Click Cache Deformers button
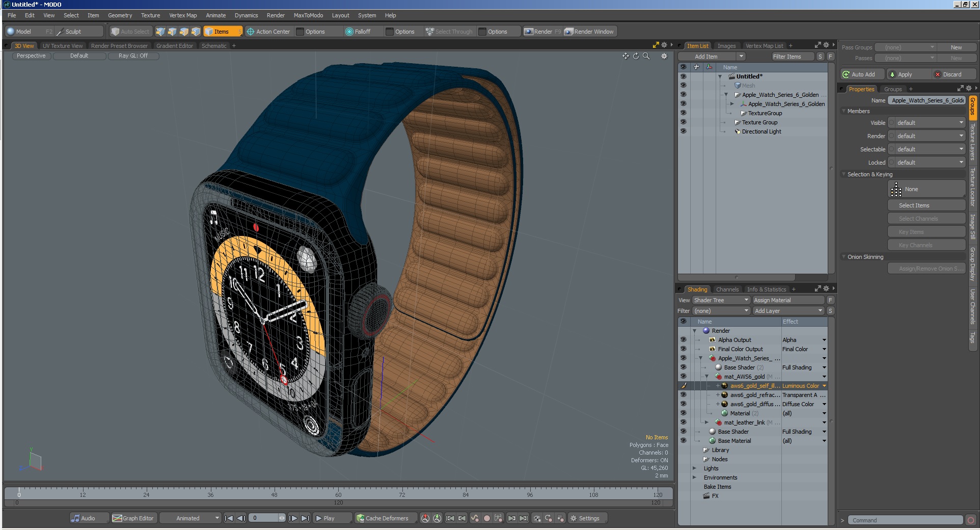This screenshot has width=980, height=530. tap(386, 518)
